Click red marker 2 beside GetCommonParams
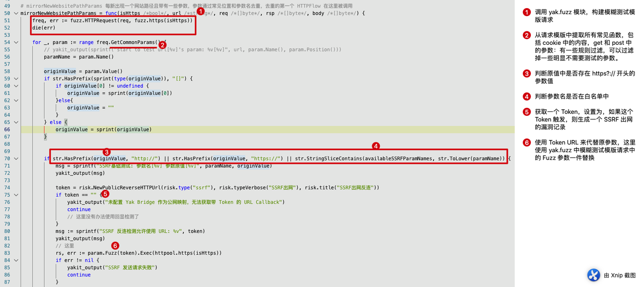This screenshot has width=644, height=287. 163,45
